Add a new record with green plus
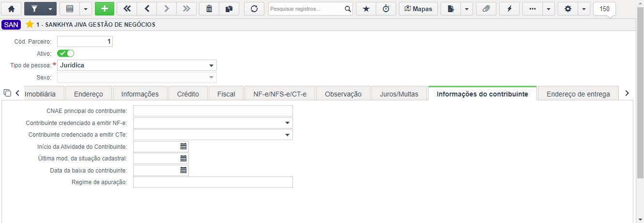 (x=104, y=9)
